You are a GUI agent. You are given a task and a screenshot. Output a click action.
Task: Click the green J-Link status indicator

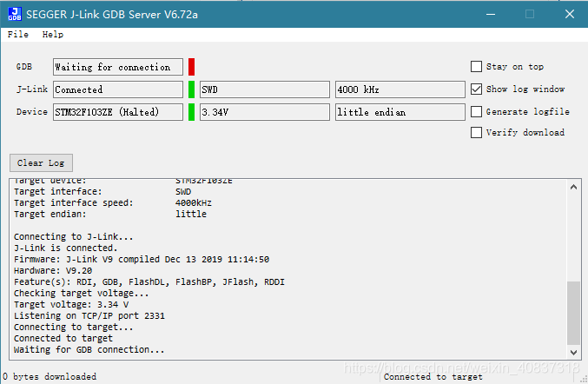tap(192, 89)
